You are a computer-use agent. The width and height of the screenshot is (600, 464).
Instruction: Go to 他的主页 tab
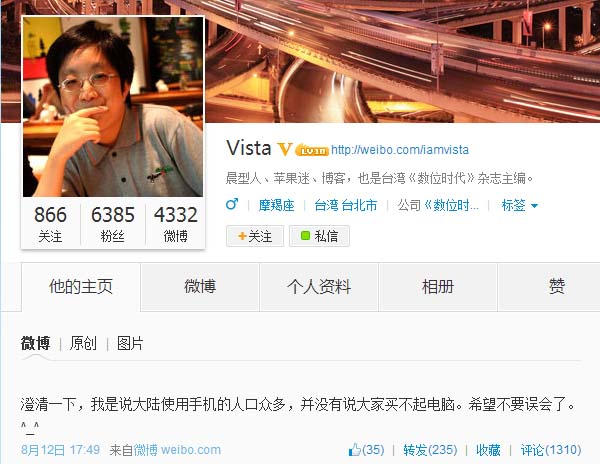point(81,287)
